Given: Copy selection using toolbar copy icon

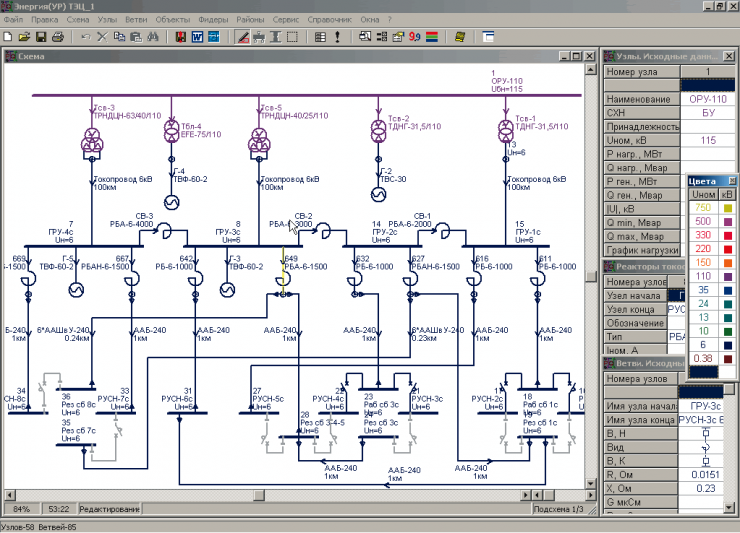Looking at the screenshot, I should pos(119,37).
